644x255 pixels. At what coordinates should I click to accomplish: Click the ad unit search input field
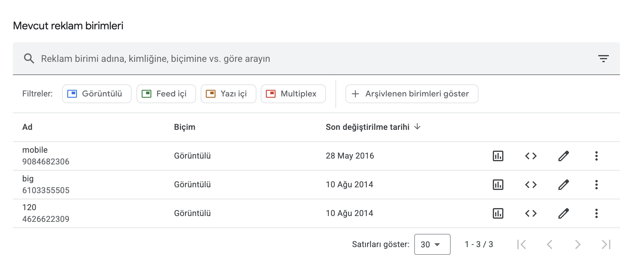[316, 59]
